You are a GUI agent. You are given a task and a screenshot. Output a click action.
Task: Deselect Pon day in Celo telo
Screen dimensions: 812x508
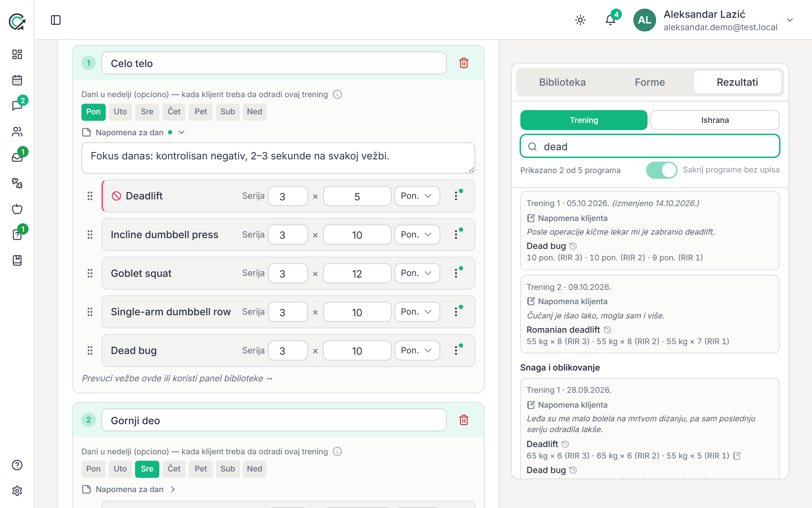(x=93, y=111)
